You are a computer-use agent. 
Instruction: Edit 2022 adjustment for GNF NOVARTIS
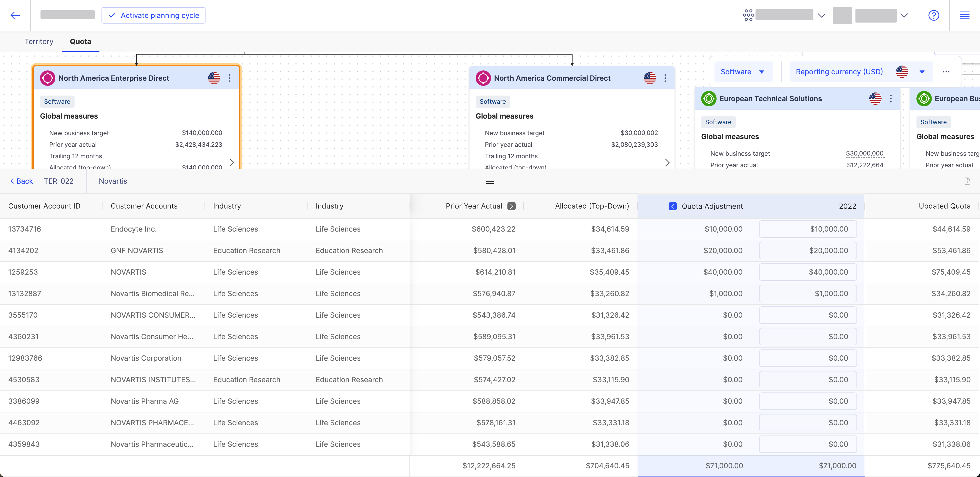pyautogui.click(x=808, y=251)
